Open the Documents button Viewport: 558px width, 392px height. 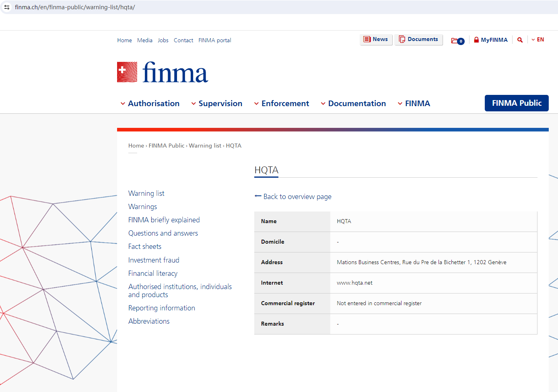pos(419,39)
